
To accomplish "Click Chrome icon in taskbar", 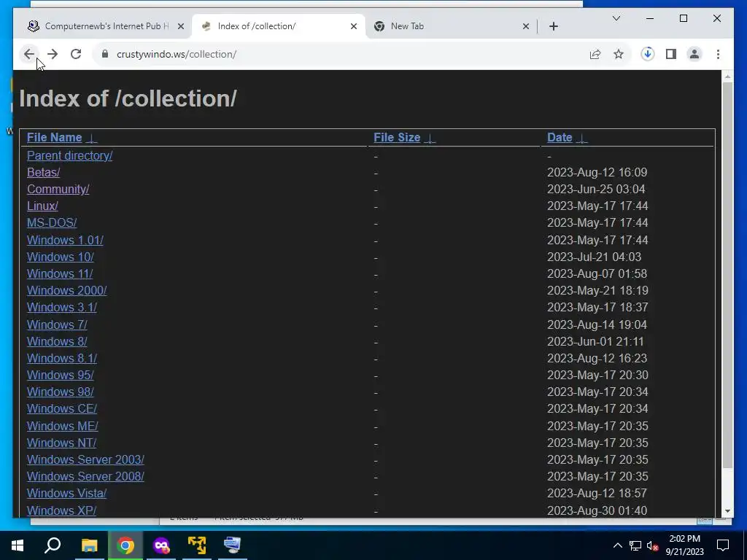I will [x=125, y=545].
